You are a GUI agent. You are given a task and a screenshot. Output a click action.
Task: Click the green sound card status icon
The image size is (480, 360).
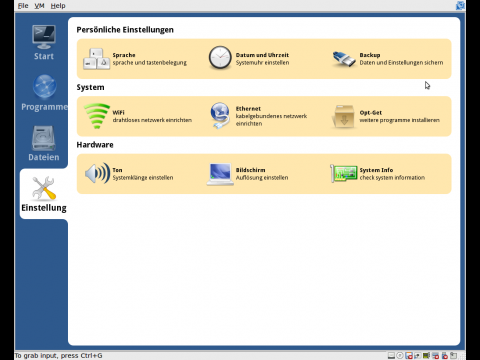426,355
